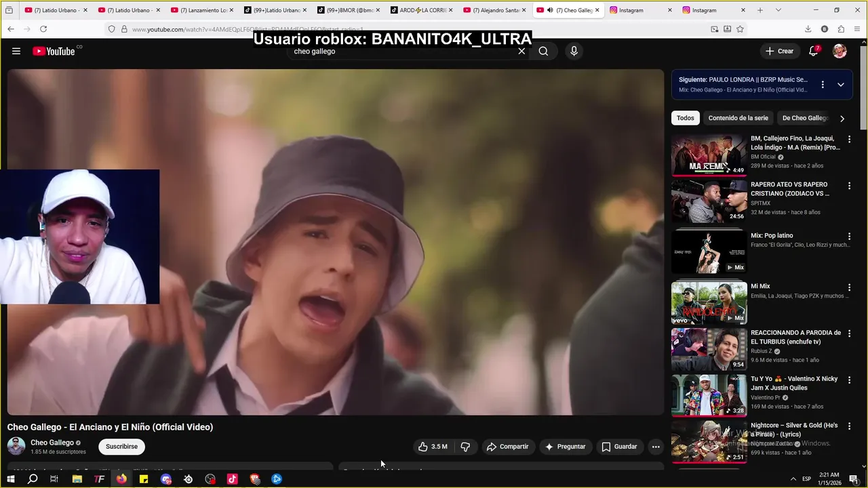
Task: Save video to playlist with Guardar
Action: coord(619,447)
